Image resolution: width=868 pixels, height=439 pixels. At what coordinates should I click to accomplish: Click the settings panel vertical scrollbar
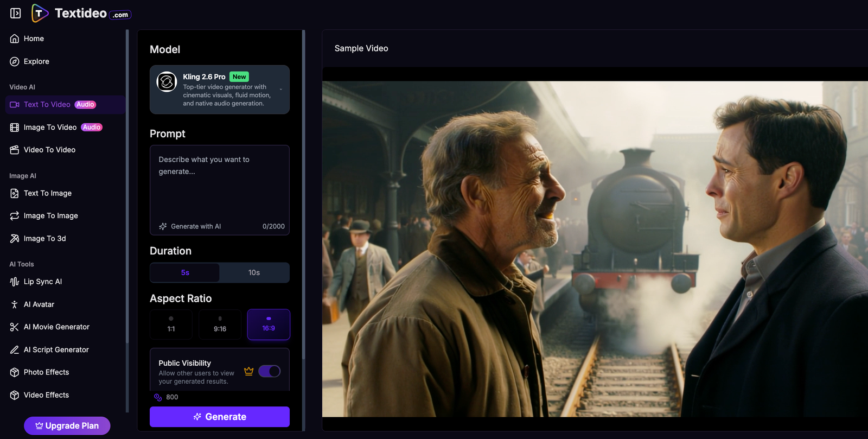[303, 195]
